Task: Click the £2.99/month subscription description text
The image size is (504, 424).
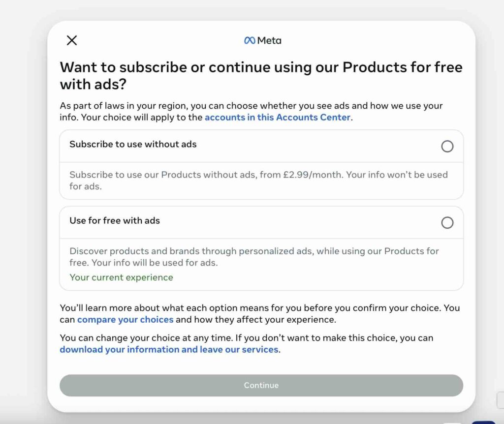Action: [258, 181]
